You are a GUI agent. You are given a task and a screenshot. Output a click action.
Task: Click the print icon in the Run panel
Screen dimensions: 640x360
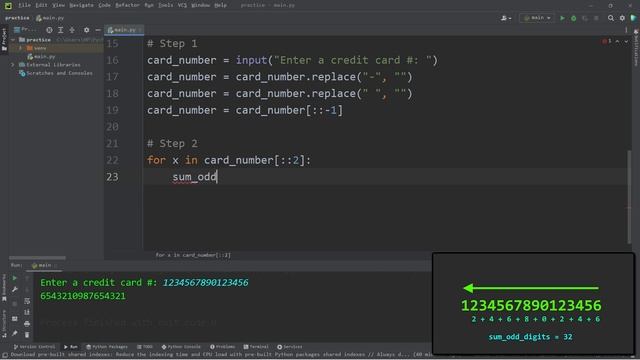click(27, 324)
